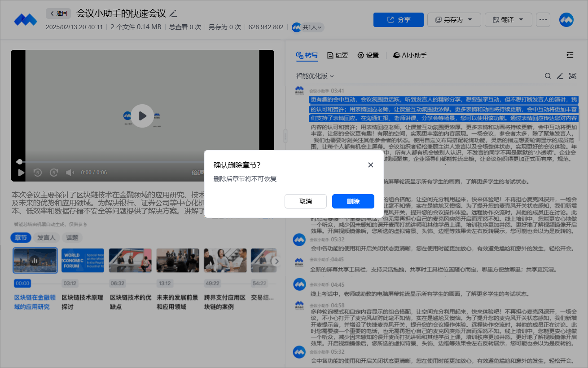
Task: Go back using the 返回 button
Action: (58, 13)
